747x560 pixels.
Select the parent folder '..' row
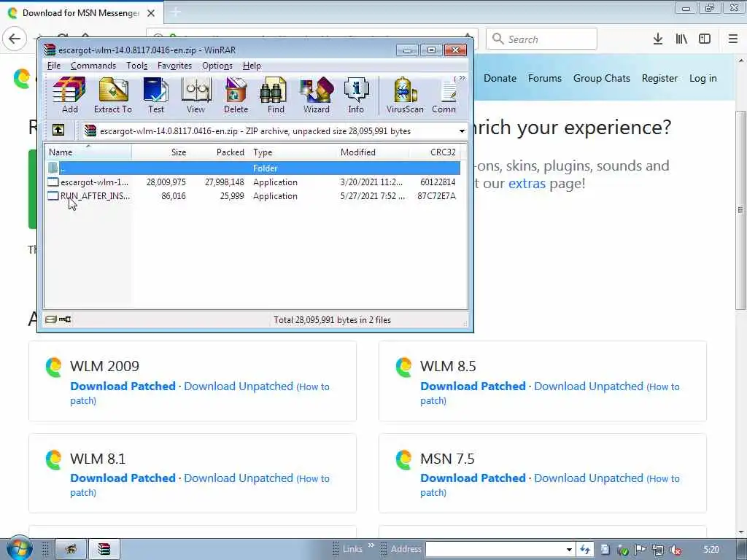coord(253,168)
